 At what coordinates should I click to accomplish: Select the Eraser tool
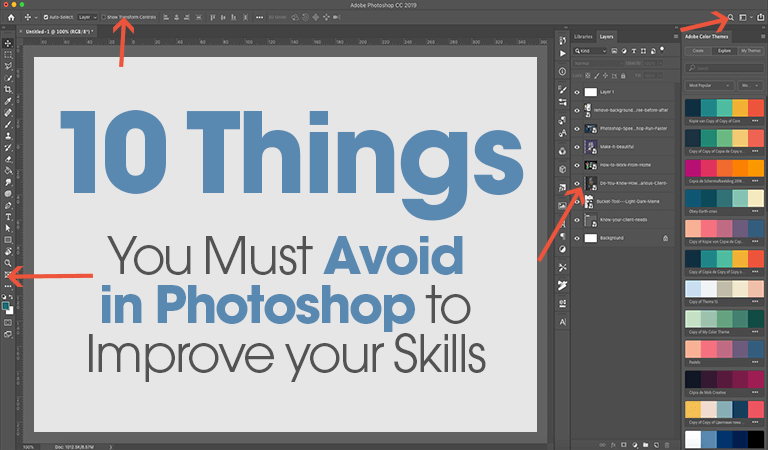[8, 159]
